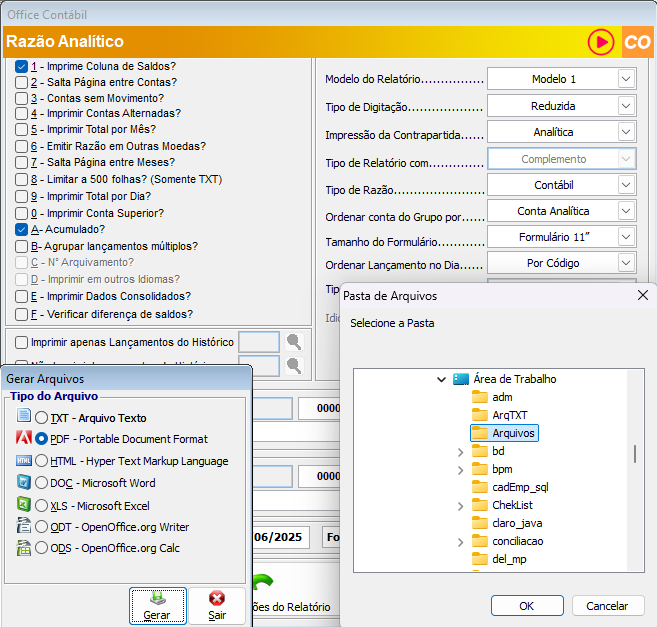Click the Microsoft Word DOC icon

[x=24, y=482]
